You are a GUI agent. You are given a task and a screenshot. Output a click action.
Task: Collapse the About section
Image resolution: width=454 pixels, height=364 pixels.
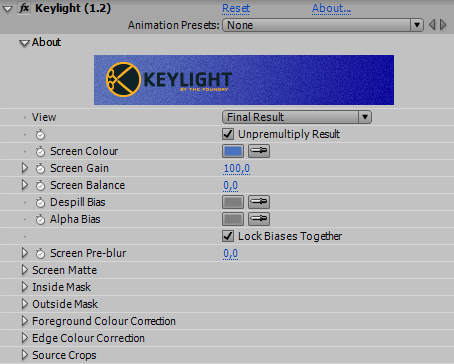pyautogui.click(x=24, y=43)
